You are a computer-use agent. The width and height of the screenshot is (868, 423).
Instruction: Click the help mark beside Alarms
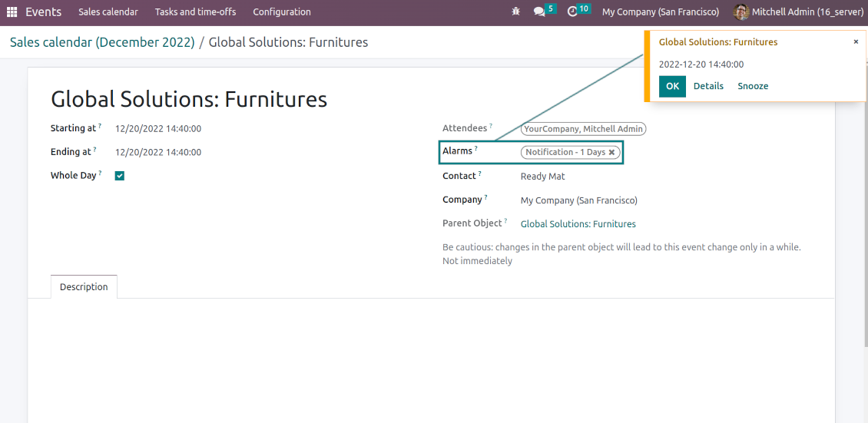pyautogui.click(x=476, y=149)
